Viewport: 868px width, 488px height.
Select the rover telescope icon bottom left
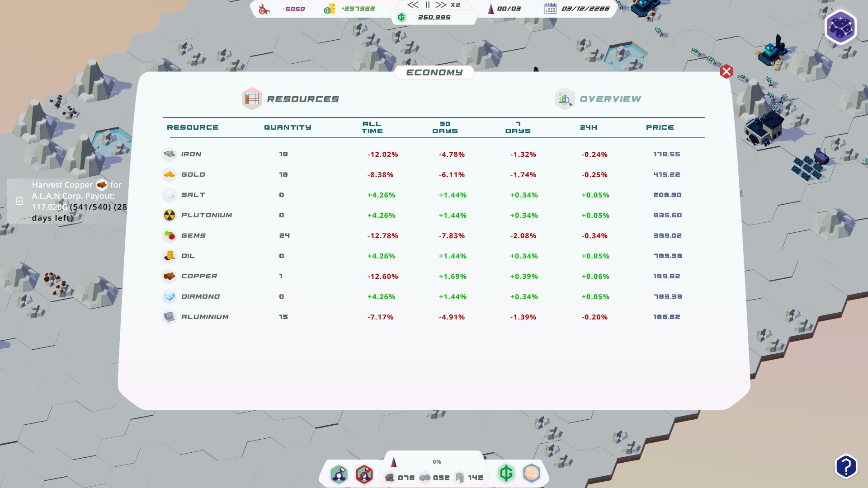coord(339,474)
